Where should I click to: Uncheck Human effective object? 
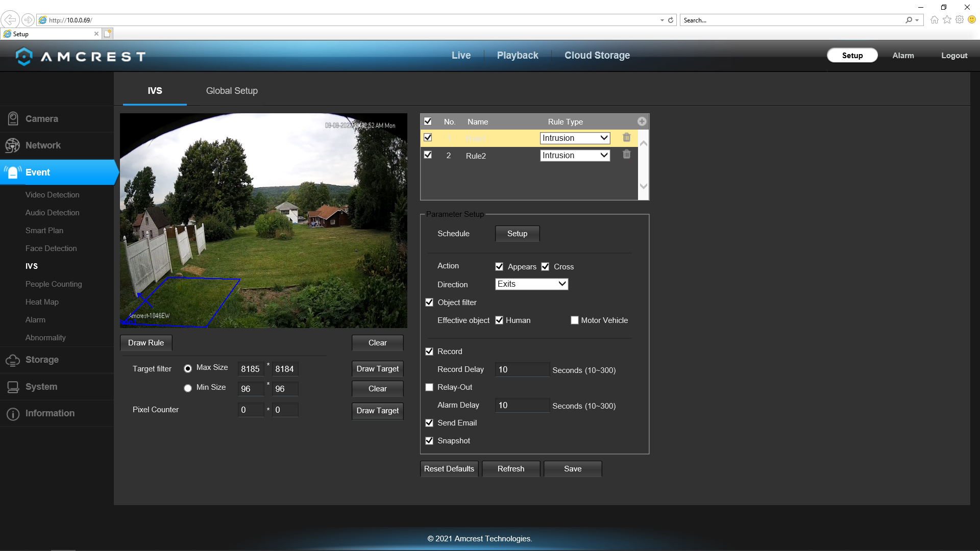pos(499,320)
